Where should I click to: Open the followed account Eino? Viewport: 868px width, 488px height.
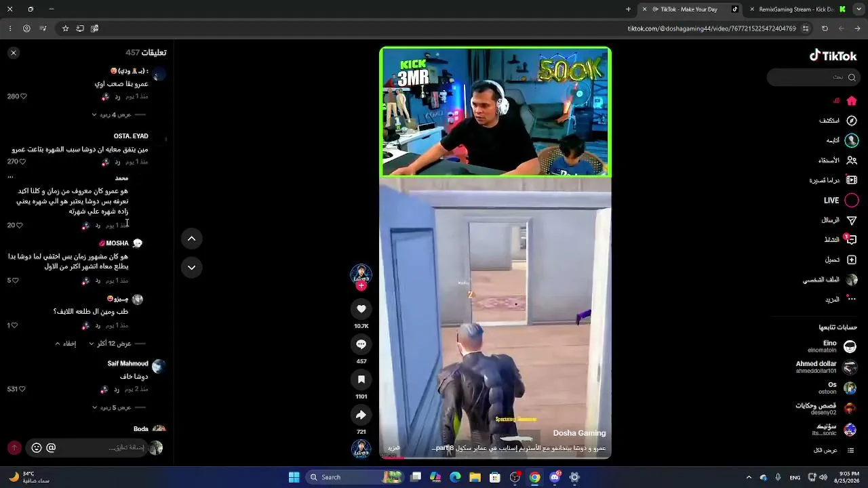point(832,346)
